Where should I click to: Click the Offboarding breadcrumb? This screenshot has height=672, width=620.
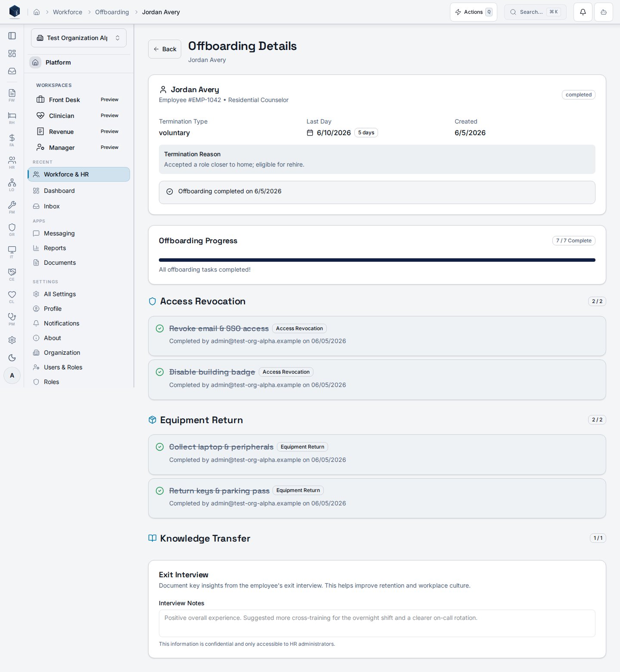coord(112,12)
